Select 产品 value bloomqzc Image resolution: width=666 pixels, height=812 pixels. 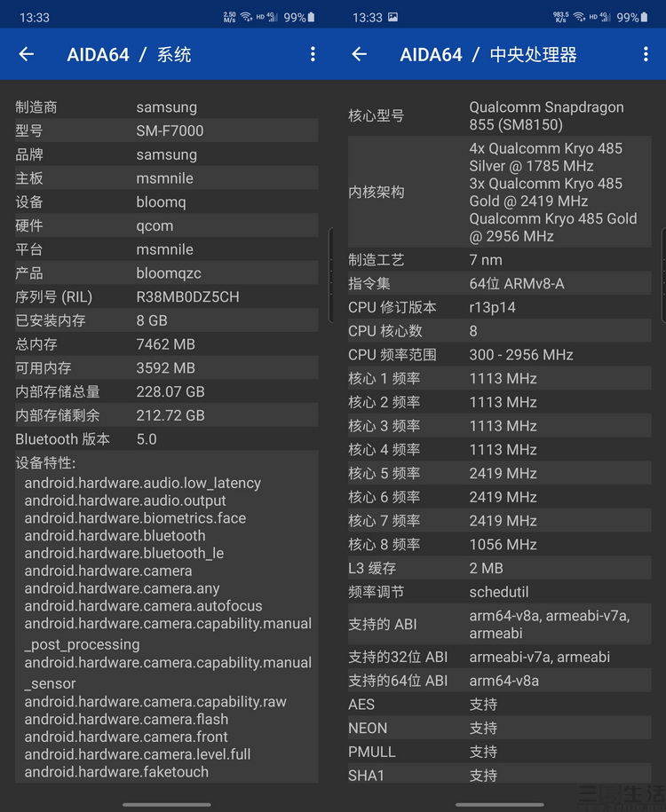[x=169, y=273]
